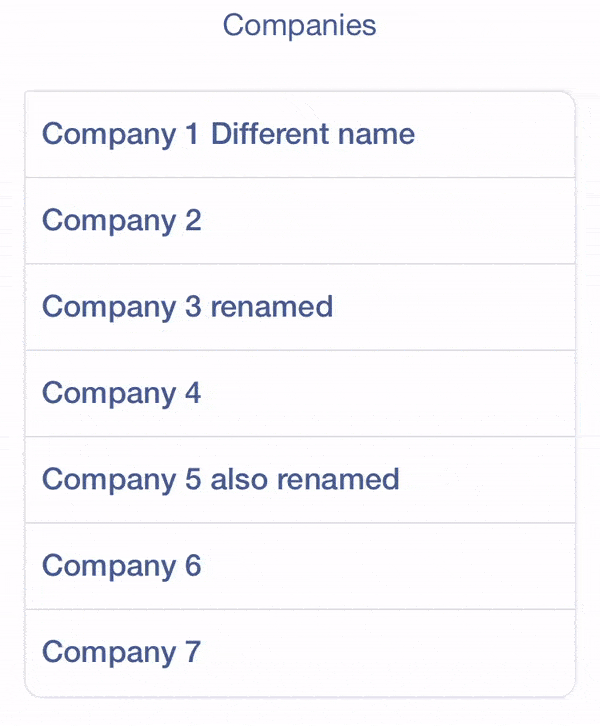Select Company 2 from the list
600x726 pixels.
coord(300,220)
